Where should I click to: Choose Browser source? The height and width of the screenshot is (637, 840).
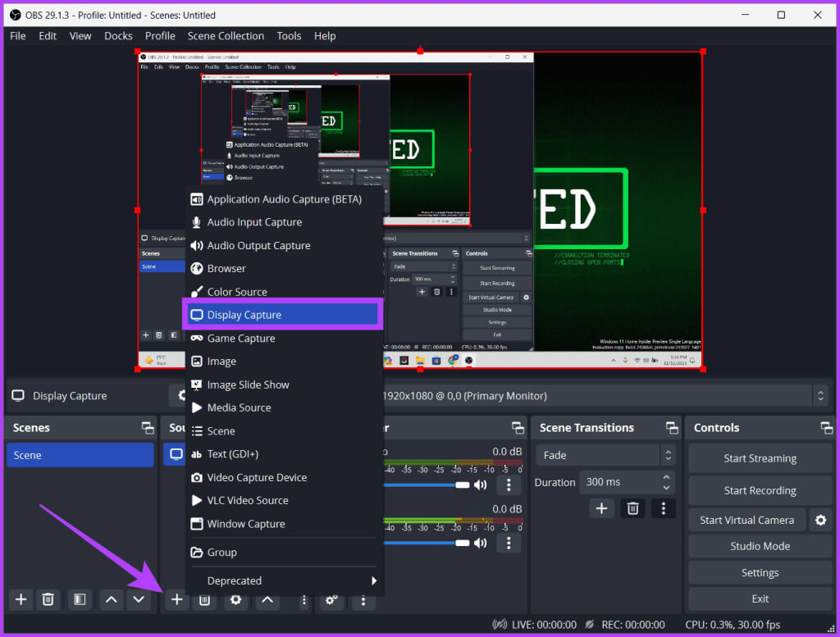284,269
